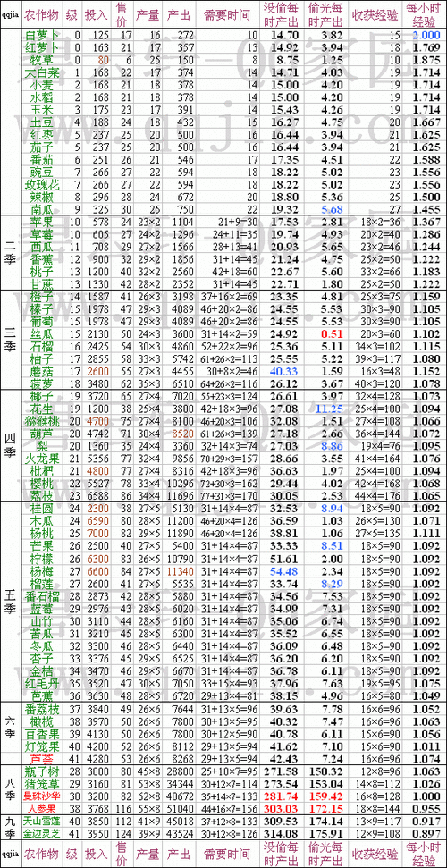Viewport: 447px width, 868px height.
Task: Click the 金边灵芝 crop name
Action: [x=42, y=833]
